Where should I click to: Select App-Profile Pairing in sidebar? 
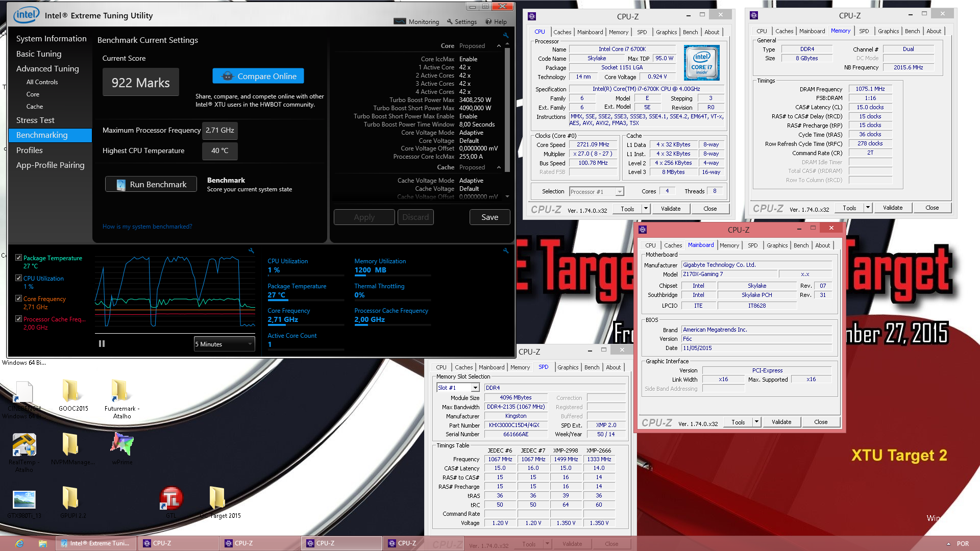click(x=50, y=165)
